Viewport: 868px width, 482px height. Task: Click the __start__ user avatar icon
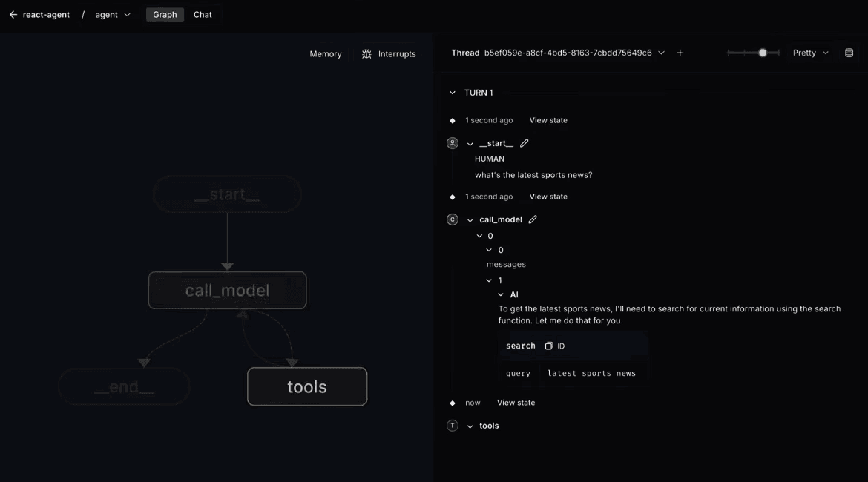click(x=453, y=143)
